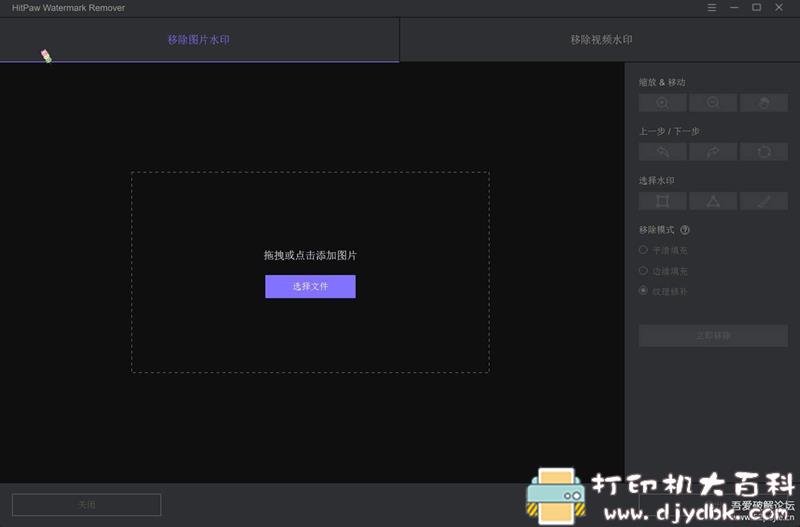The height and width of the screenshot is (527, 800).
Task: Select the brush watermark selection tool
Action: point(764,201)
